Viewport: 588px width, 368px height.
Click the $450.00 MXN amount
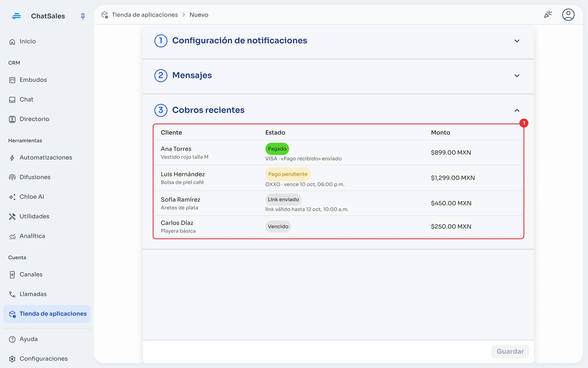point(451,203)
